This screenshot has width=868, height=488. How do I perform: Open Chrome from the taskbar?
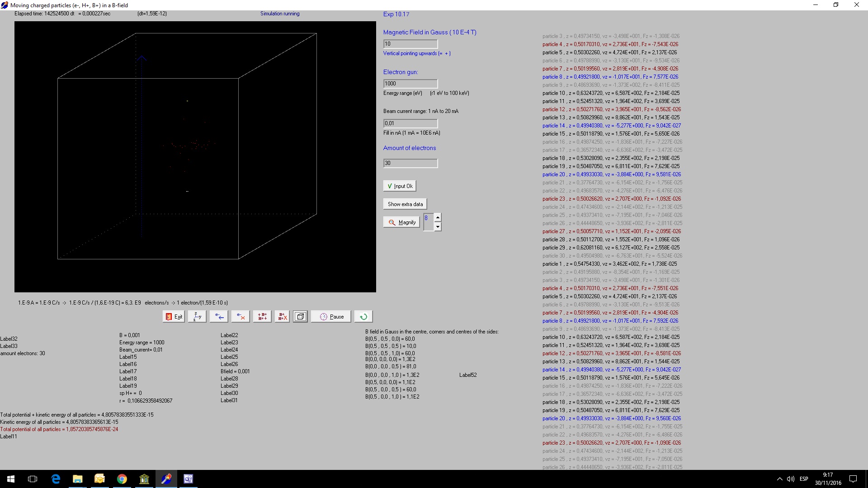coord(122,479)
